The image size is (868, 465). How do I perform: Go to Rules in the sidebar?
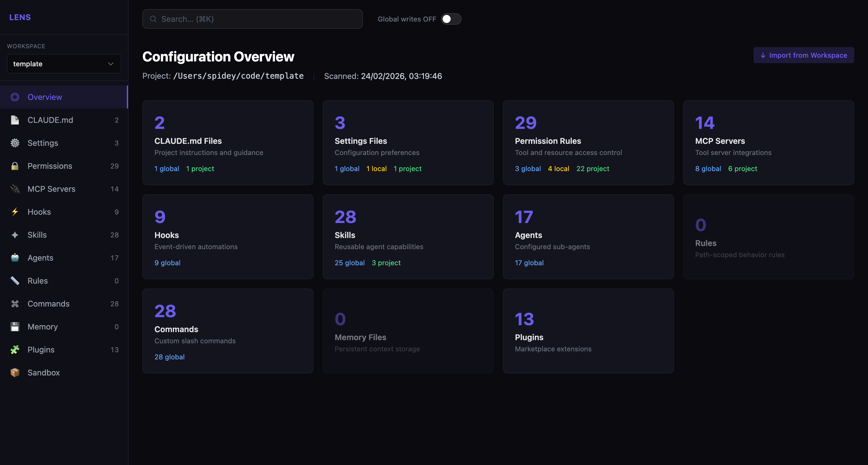pyautogui.click(x=37, y=281)
